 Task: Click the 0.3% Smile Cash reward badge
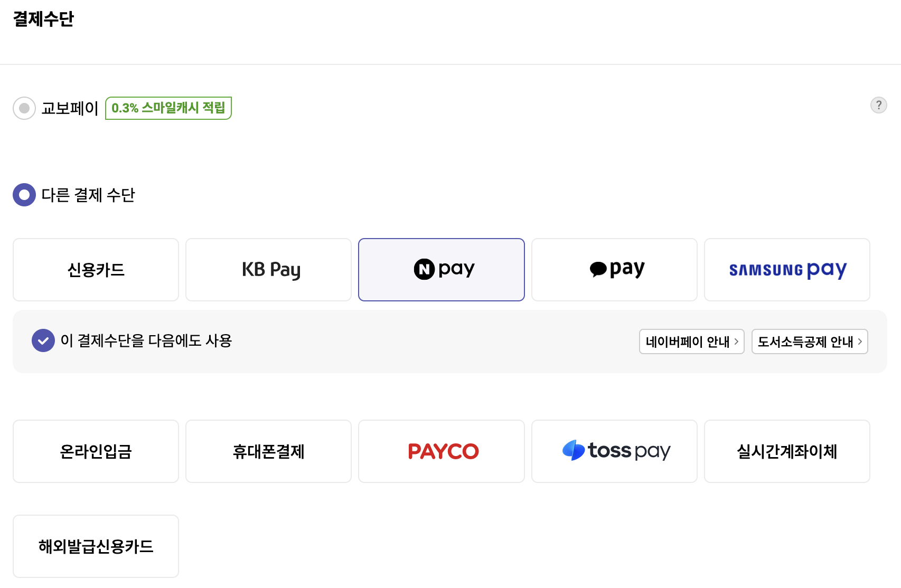pos(168,108)
